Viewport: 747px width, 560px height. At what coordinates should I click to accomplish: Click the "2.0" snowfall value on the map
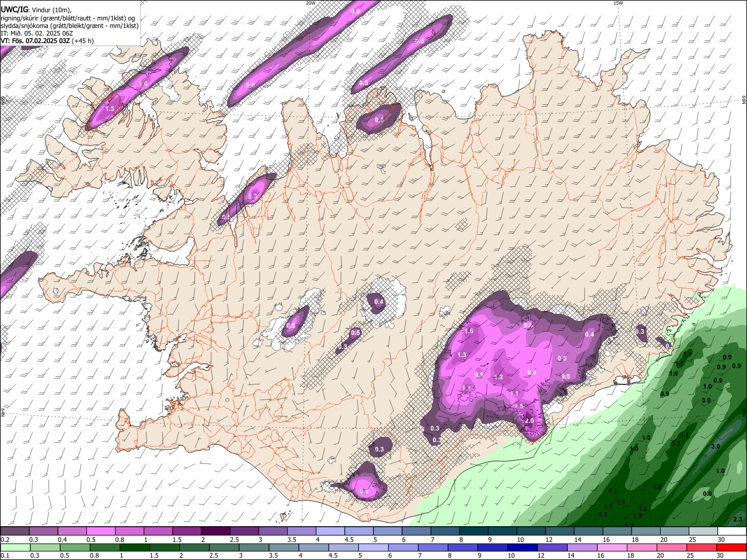coord(530,421)
